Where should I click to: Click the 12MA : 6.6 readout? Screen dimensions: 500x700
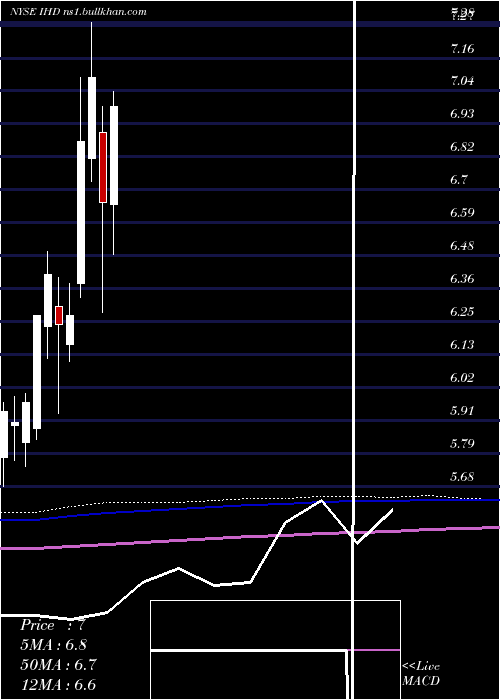(58, 684)
